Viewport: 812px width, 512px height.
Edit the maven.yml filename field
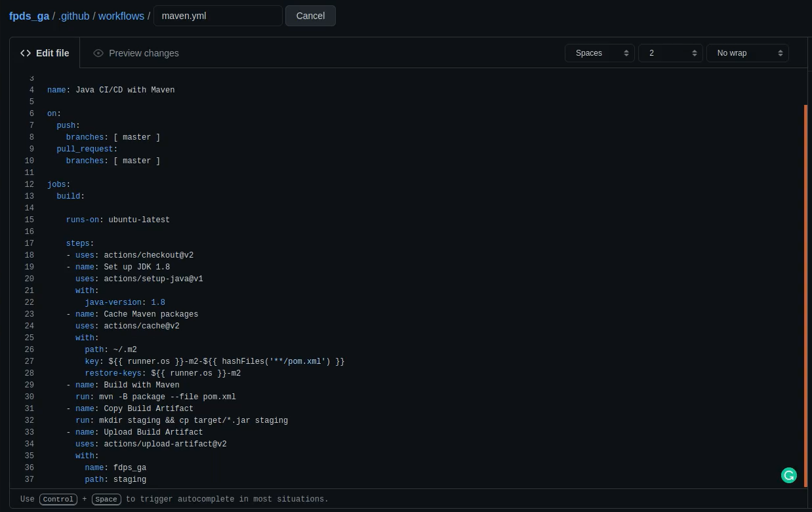pyautogui.click(x=218, y=16)
